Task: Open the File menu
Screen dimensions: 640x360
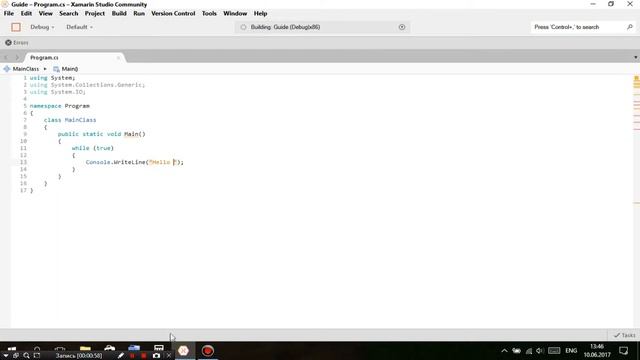Action: (x=9, y=13)
